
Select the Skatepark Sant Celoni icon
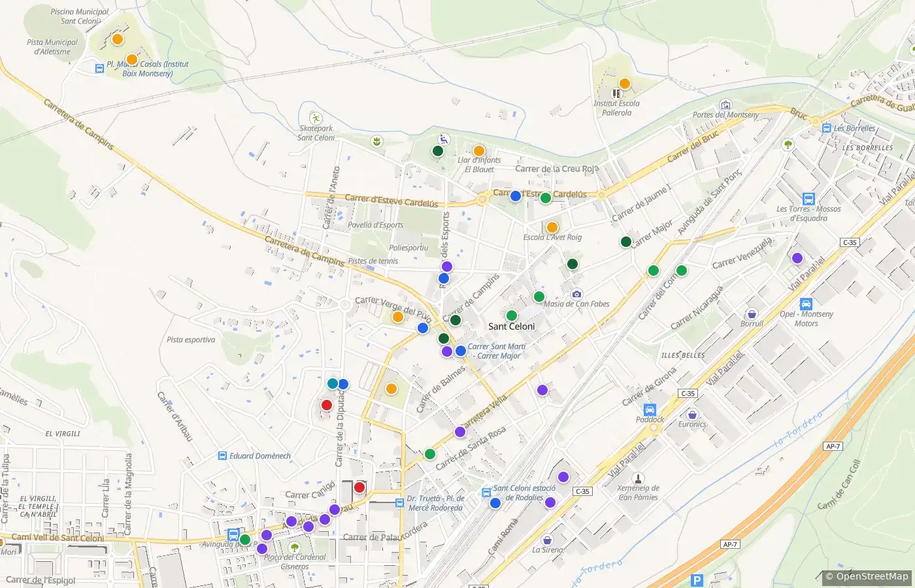316,118
